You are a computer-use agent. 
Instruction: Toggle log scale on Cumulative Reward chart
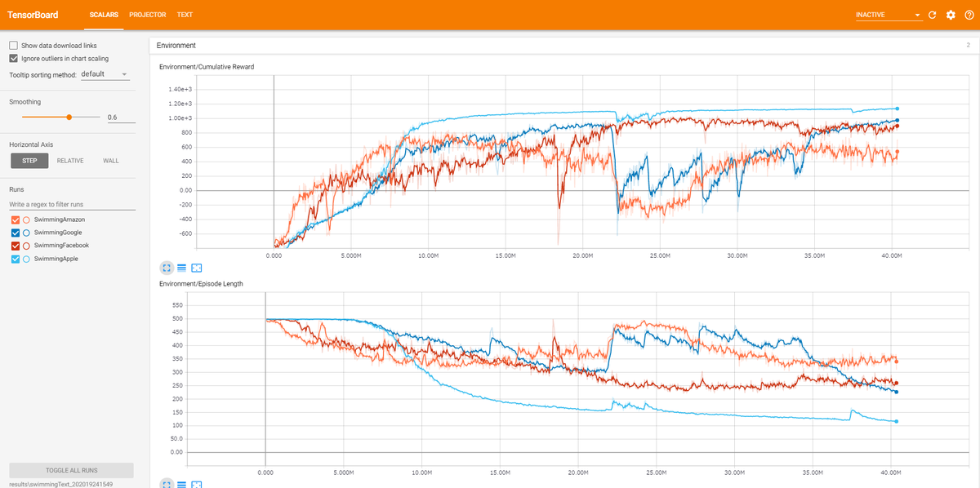coord(181,267)
